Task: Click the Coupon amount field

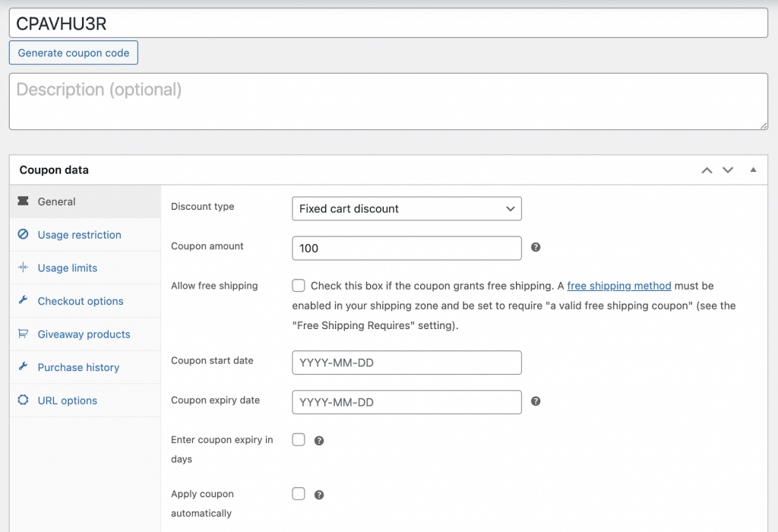Action: pyautogui.click(x=406, y=248)
